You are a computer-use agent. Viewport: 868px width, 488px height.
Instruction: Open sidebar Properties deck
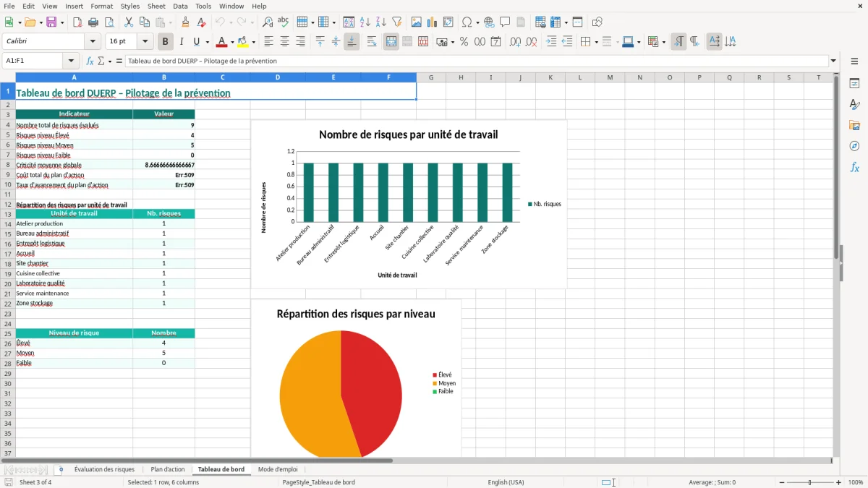point(854,83)
